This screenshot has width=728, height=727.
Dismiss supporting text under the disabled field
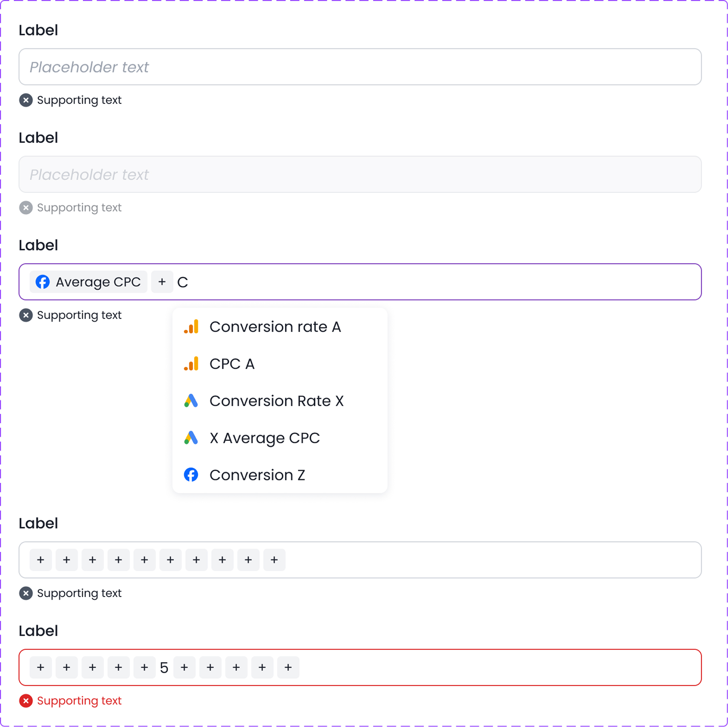tap(26, 208)
